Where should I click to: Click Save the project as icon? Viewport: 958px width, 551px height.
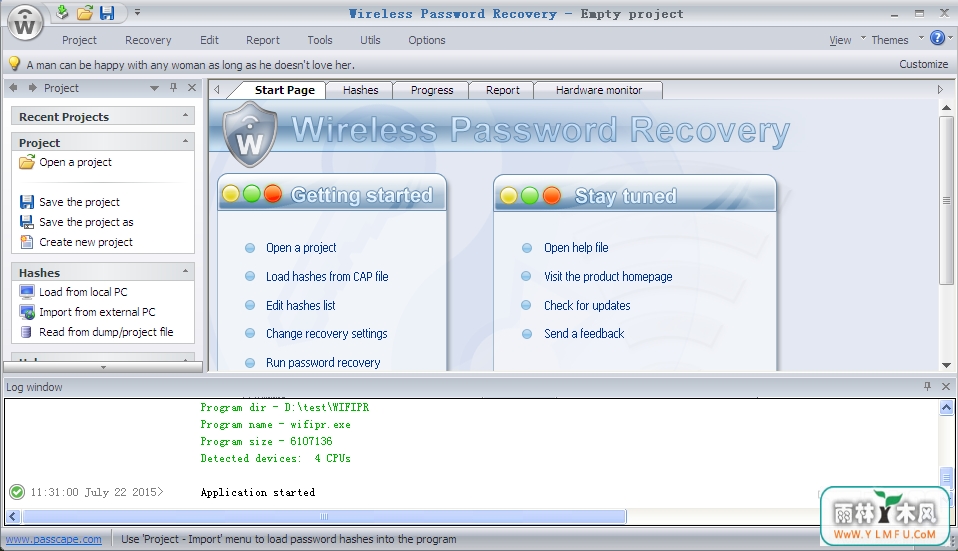click(x=27, y=222)
